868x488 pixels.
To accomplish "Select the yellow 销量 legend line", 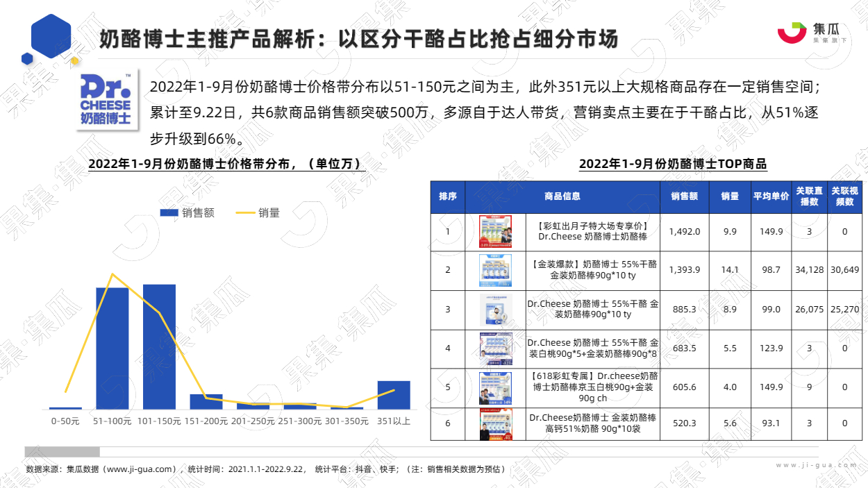I will 246,213.
